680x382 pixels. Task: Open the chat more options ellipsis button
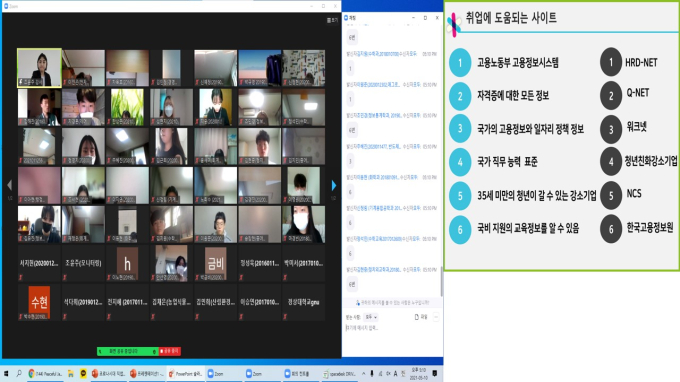[436, 317]
